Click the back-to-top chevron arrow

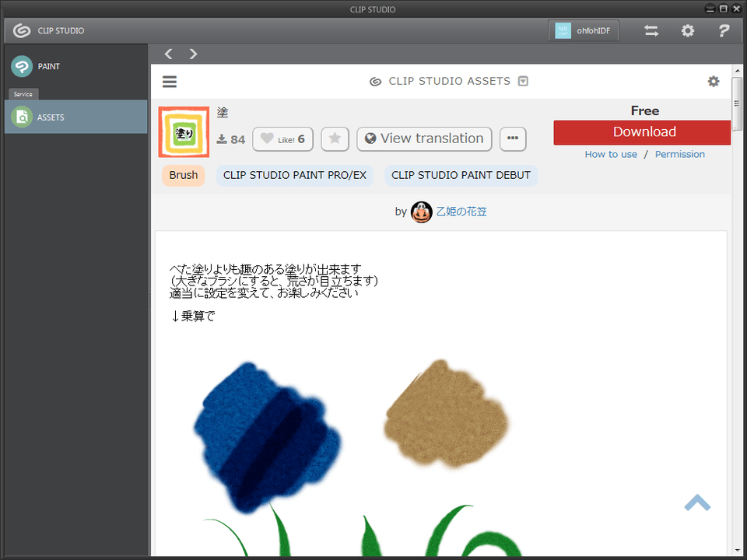[697, 503]
